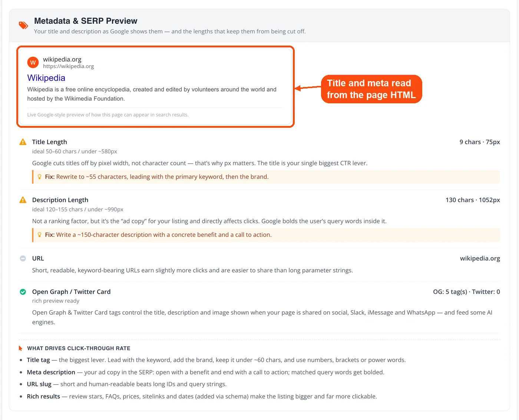Viewport: 519px width, 420px height.
Task: Click the "OG: 5 tag(s) · Twitter: 0" value
Action: coord(466,292)
